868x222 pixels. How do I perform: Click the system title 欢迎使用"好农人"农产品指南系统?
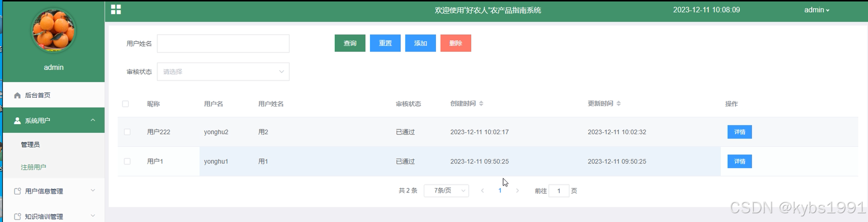coord(488,10)
